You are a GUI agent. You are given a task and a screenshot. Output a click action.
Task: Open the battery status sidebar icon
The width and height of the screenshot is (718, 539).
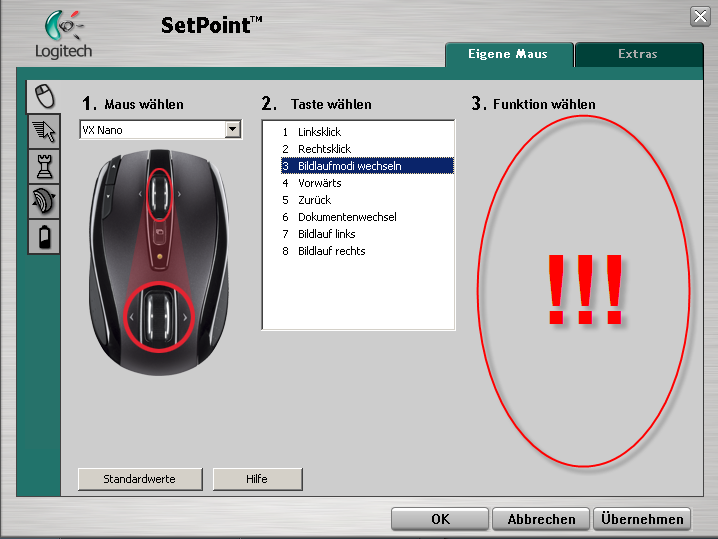point(44,236)
